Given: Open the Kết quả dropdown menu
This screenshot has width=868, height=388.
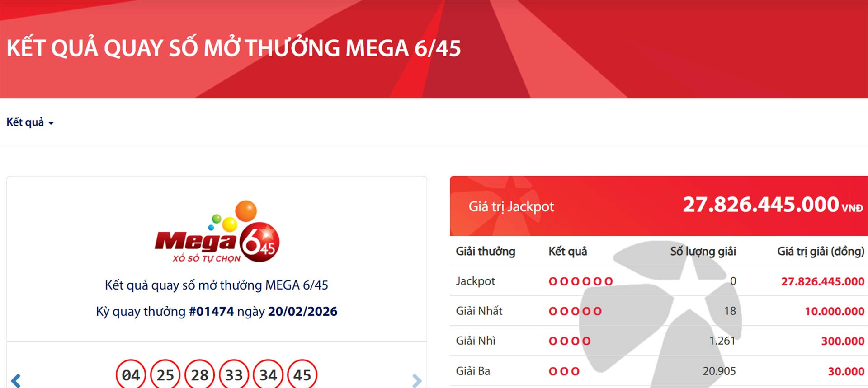Looking at the screenshot, I should pos(30,122).
